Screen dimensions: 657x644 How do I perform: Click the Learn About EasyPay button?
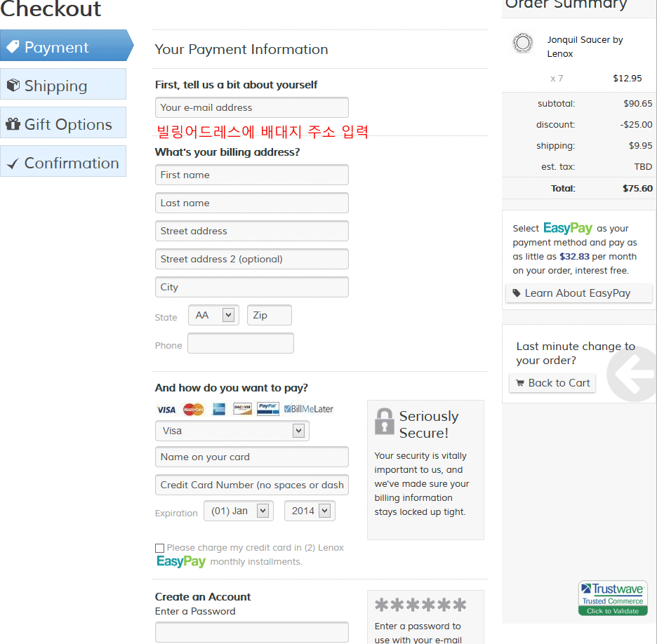pyautogui.click(x=578, y=293)
